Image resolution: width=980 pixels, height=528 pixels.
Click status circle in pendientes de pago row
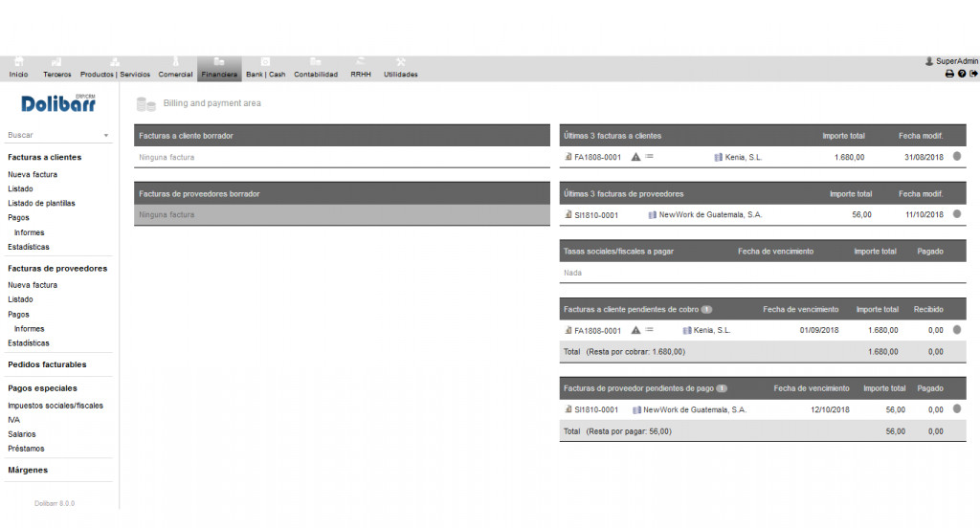pos(957,408)
